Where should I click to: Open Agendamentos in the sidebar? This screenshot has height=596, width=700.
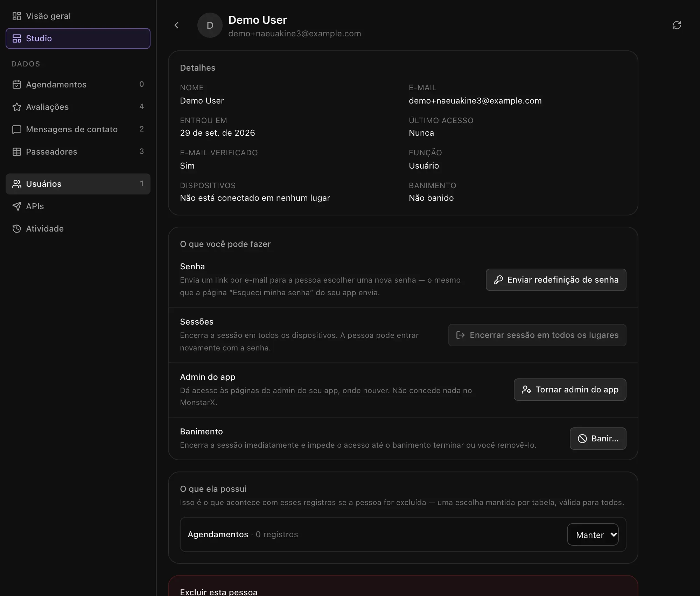tap(78, 85)
